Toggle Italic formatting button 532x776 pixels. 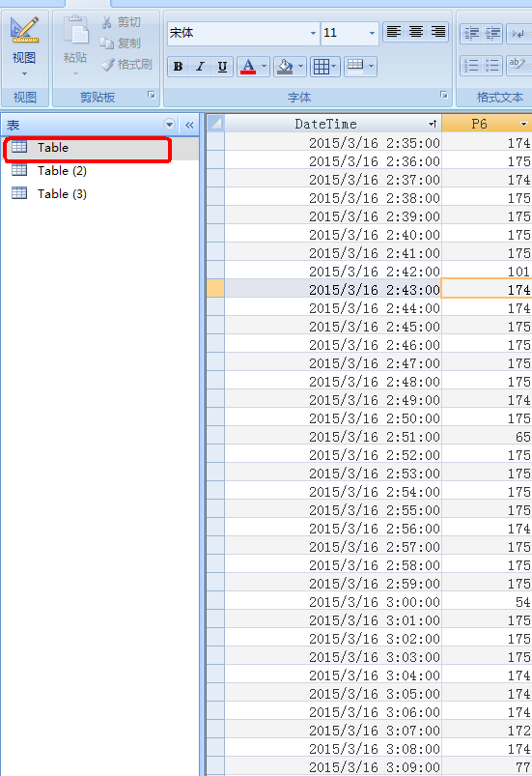[x=200, y=67]
